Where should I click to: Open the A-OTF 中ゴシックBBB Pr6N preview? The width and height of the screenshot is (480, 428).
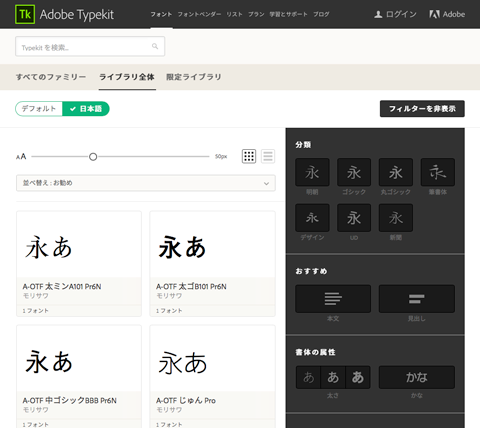tap(79, 359)
